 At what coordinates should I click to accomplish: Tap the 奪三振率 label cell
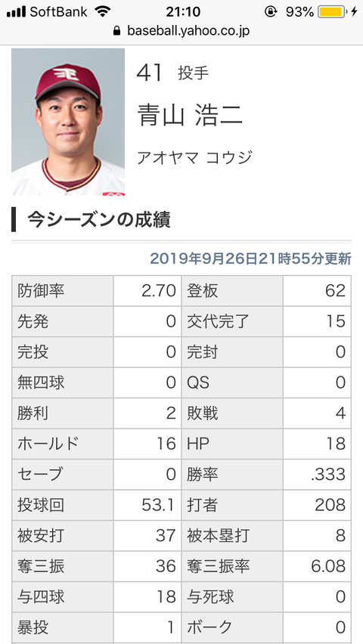point(232,566)
